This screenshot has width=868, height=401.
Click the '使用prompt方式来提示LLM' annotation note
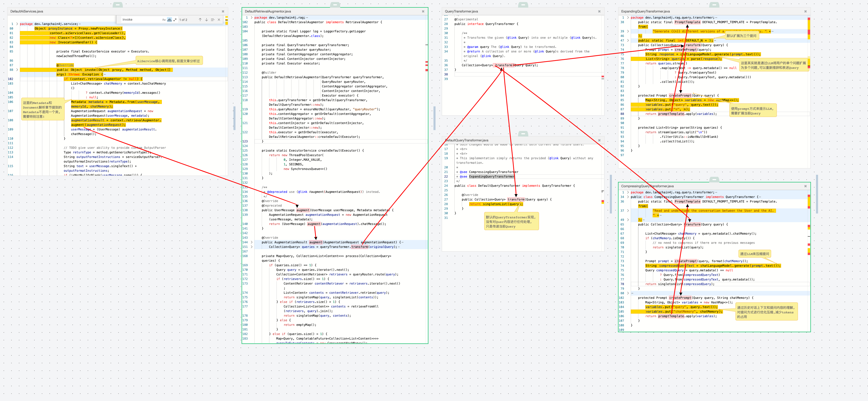pyautogui.click(x=753, y=111)
